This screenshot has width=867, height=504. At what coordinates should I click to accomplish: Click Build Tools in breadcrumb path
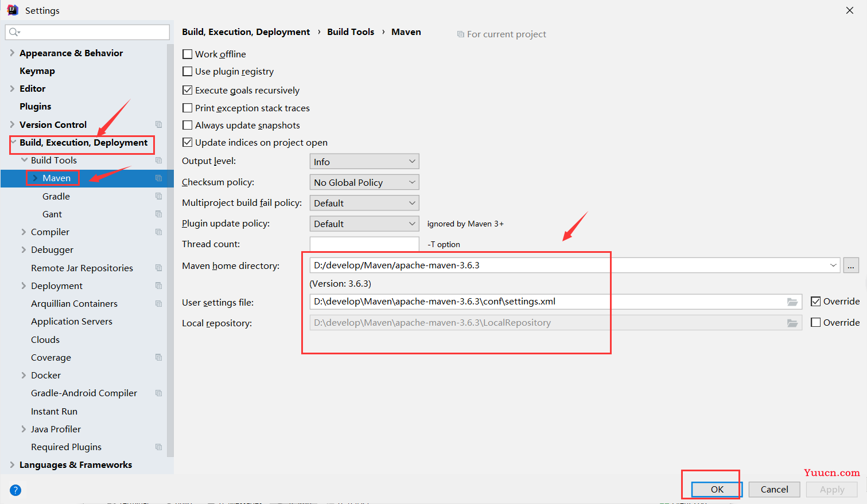click(351, 32)
